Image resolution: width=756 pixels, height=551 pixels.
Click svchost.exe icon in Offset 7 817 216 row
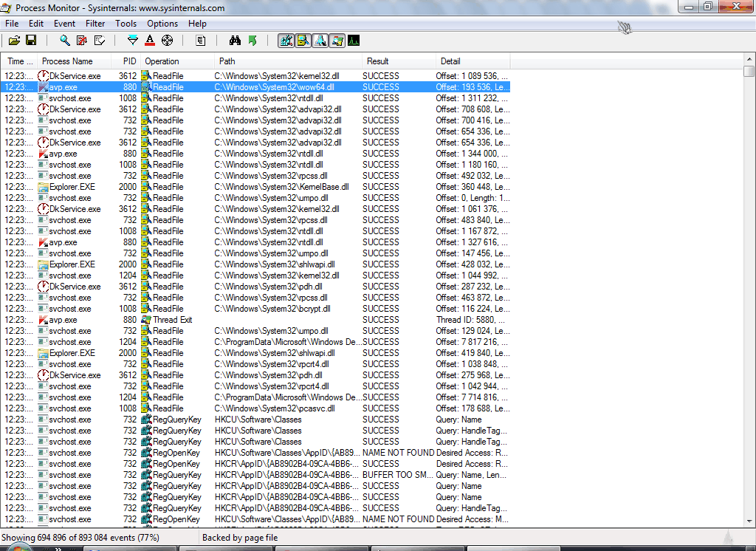click(43, 343)
